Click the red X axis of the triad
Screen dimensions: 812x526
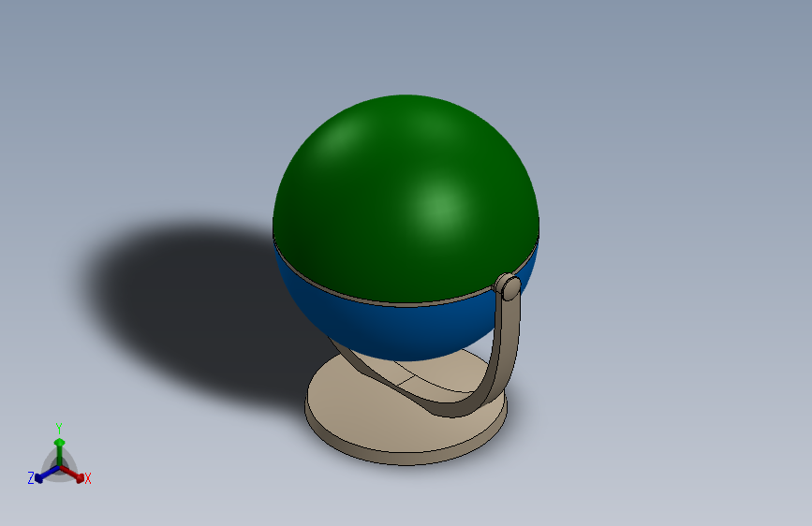tap(72, 474)
